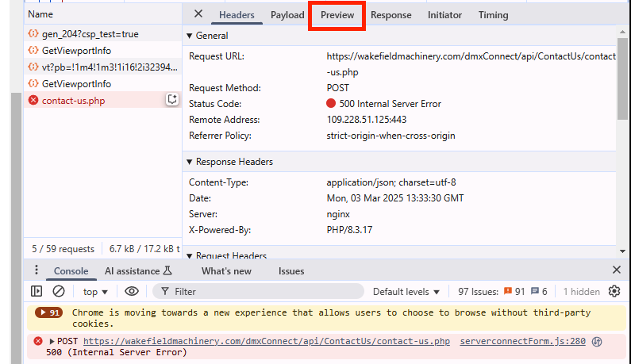
Task: Open console settings gear icon
Action: (x=614, y=291)
